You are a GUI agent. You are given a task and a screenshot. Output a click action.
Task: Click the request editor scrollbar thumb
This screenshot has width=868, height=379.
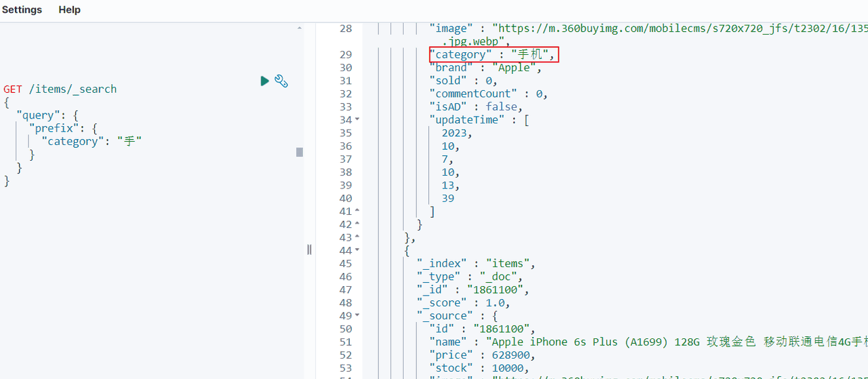coord(300,153)
